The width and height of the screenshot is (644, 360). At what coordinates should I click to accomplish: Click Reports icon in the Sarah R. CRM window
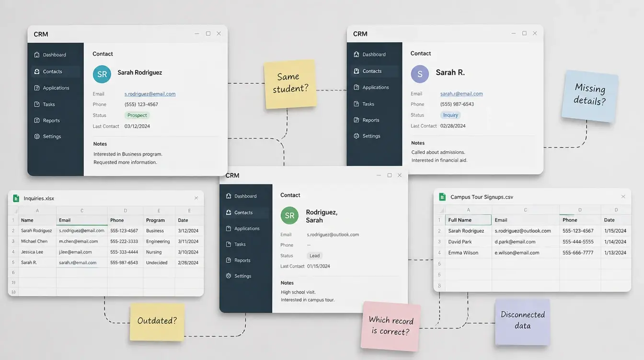click(x=356, y=120)
